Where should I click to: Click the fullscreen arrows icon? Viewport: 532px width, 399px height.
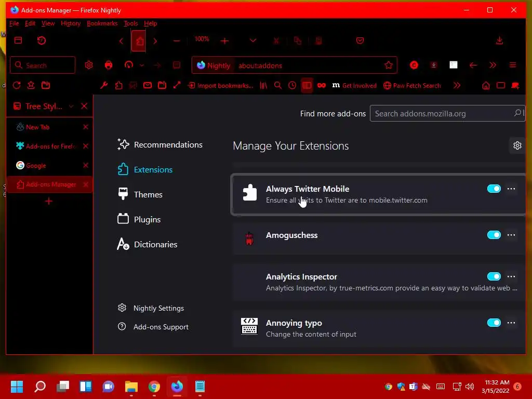(x=177, y=86)
